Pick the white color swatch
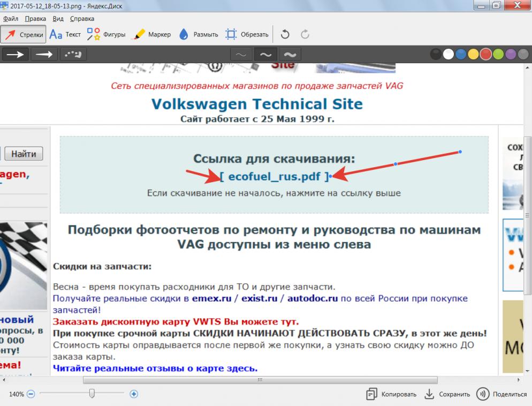 click(448, 54)
